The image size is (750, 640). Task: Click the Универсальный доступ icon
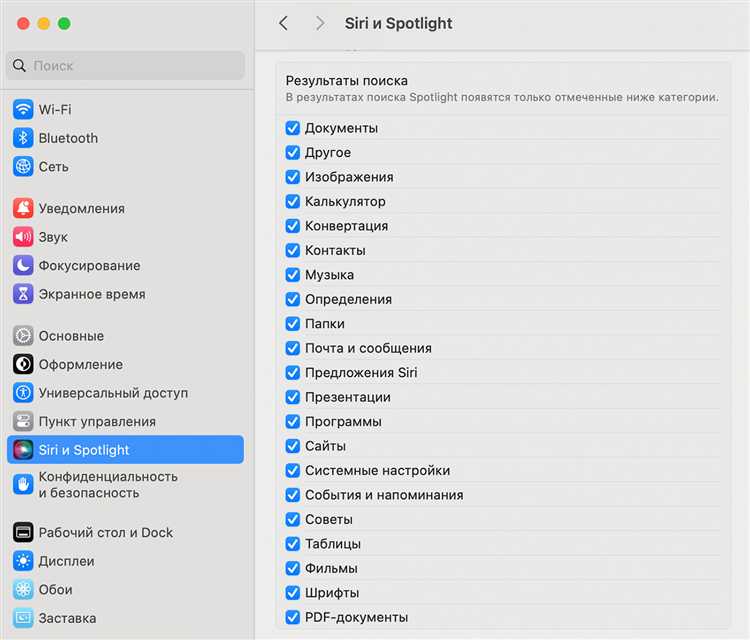tap(23, 393)
